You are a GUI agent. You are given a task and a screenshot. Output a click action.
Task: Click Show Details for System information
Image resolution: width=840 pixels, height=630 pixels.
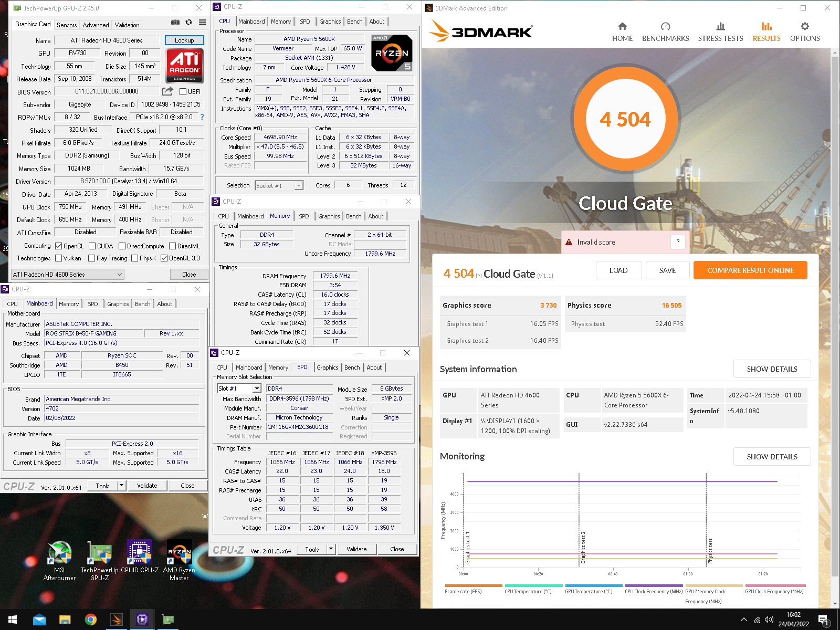772,369
